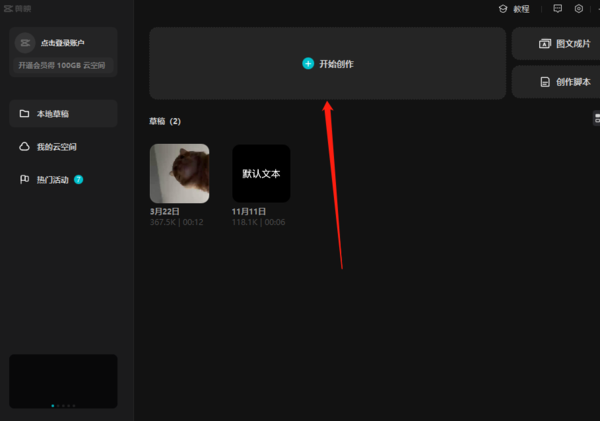Click the promotional banner in sidebar
Image resolution: width=600 pixels, height=421 pixels.
63,381
